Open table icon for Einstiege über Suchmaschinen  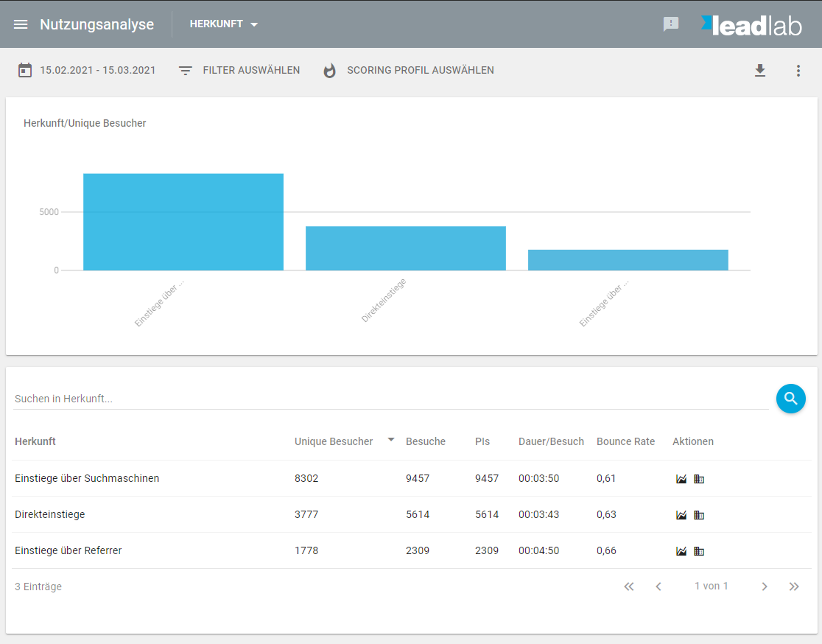[699, 479]
